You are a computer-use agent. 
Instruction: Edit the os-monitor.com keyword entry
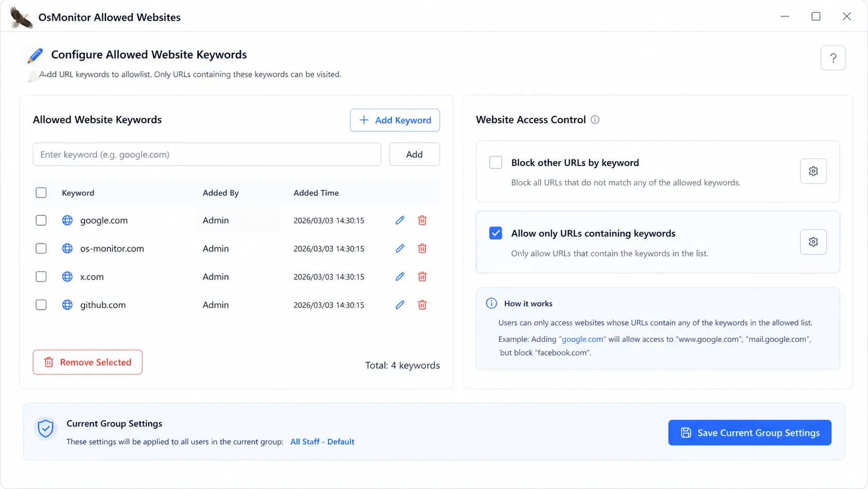(x=400, y=248)
